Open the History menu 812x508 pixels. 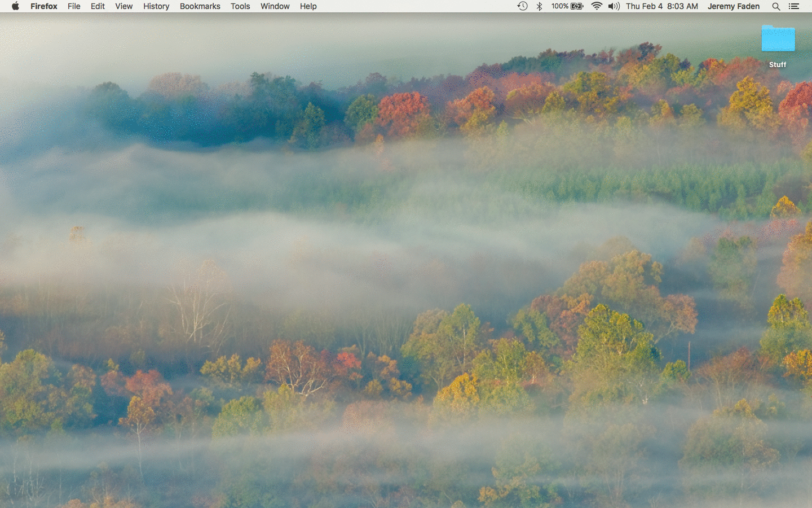tap(156, 6)
